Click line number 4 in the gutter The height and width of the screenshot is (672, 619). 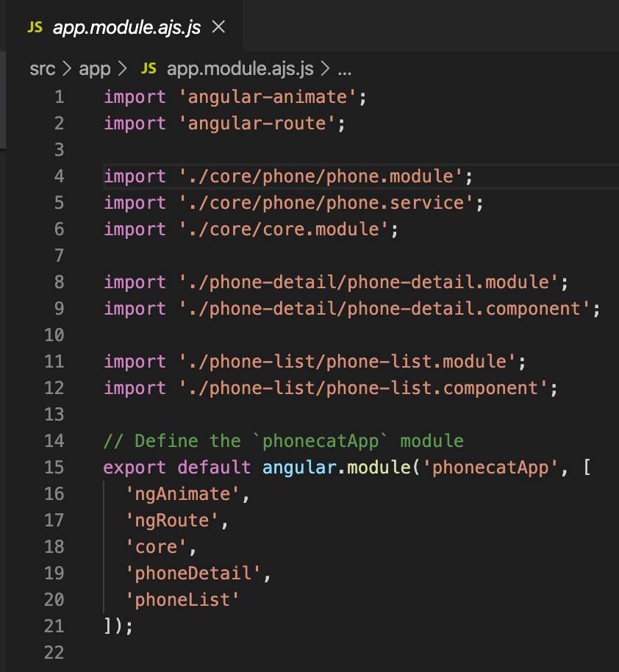click(x=59, y=176)
